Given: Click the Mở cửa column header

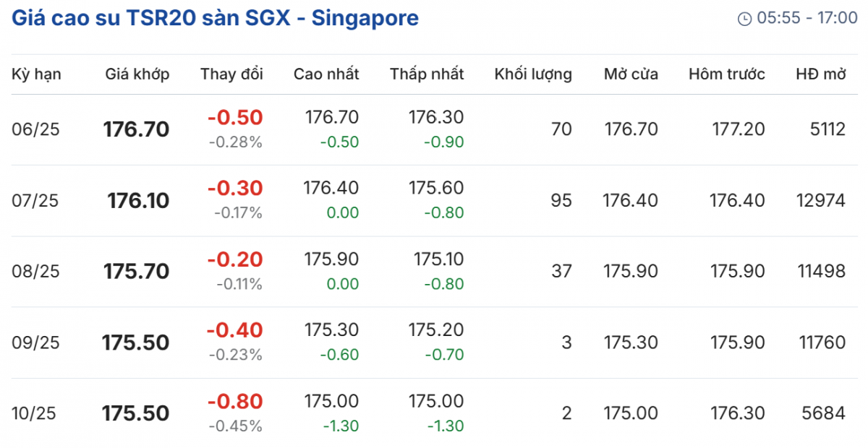Looking at the screenshot, I should (x=631, y=74).
